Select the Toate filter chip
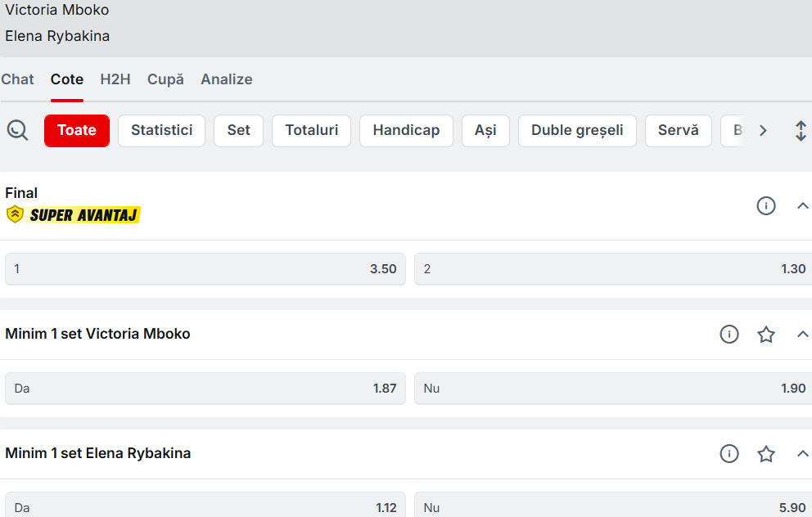Image resolution: width=812 pixels, height=517 pixels. [x=77, y=131]
